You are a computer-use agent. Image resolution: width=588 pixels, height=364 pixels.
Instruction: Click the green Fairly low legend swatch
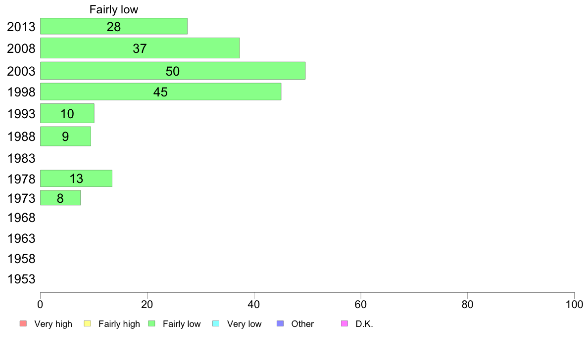click(x=151, y=323)
